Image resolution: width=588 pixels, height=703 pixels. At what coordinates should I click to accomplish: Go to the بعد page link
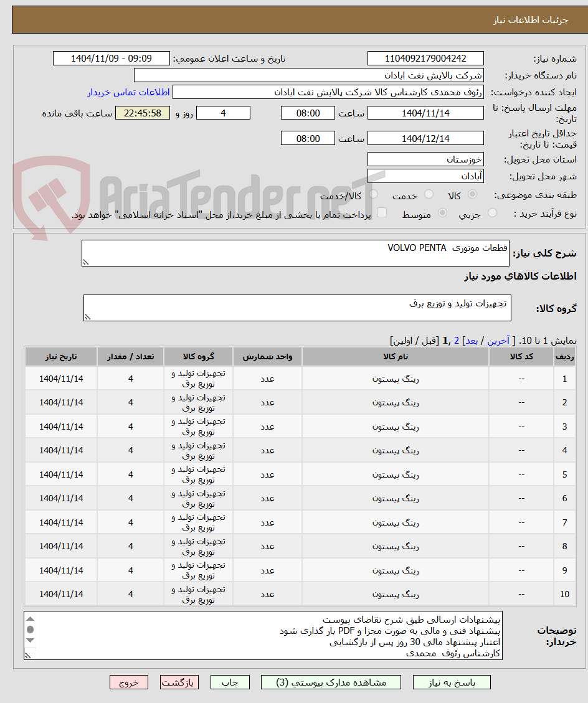click(x=472, y=341)
